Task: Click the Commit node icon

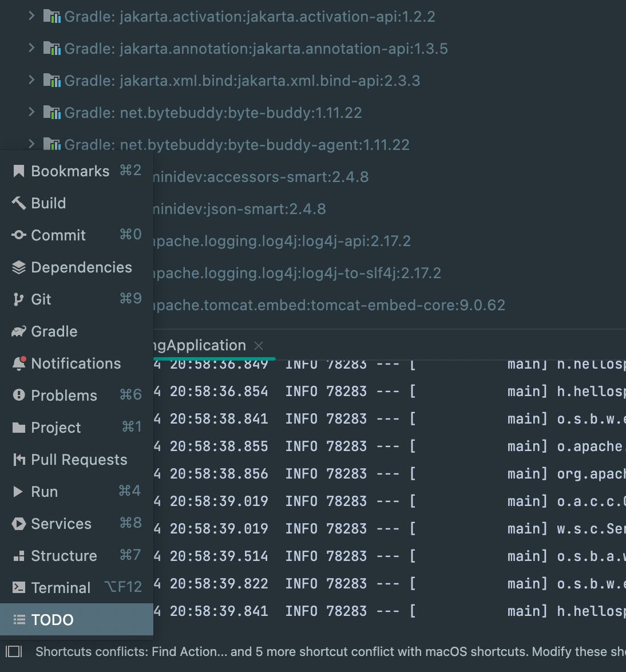Action: pyautogui.click(x=18, y=235)
